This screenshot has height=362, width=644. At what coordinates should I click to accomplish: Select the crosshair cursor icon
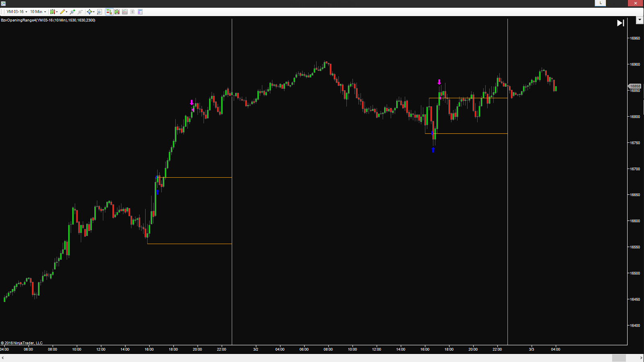pyautogui.click(x=89, y=12)
